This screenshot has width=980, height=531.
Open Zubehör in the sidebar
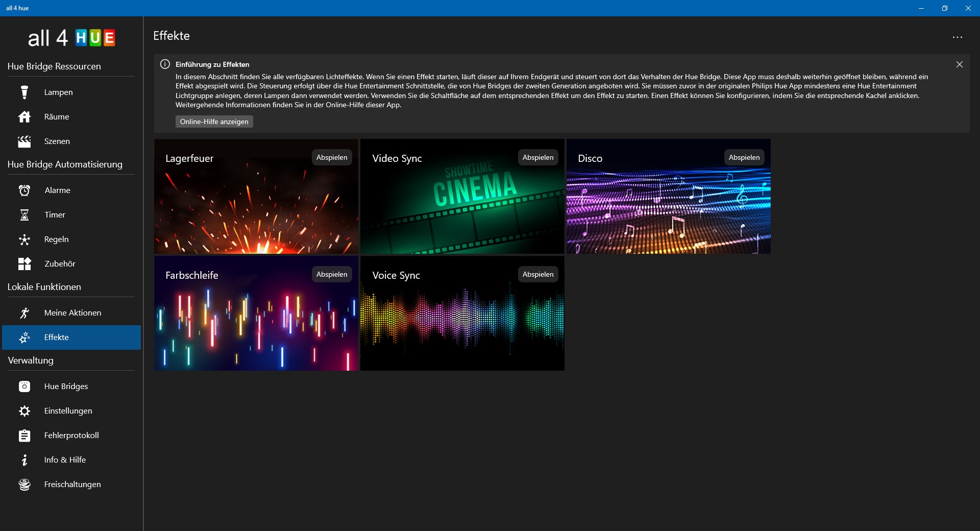(71, 264)
